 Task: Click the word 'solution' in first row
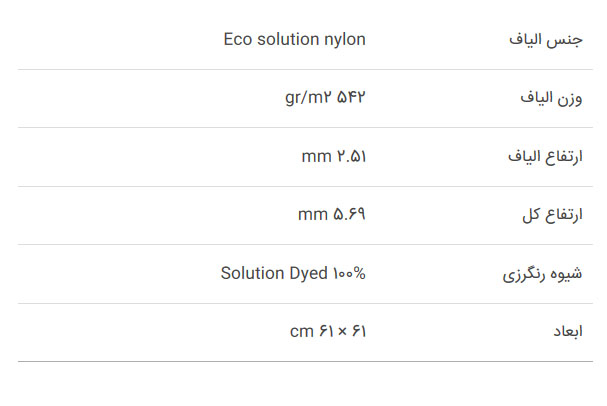[288, 39]
